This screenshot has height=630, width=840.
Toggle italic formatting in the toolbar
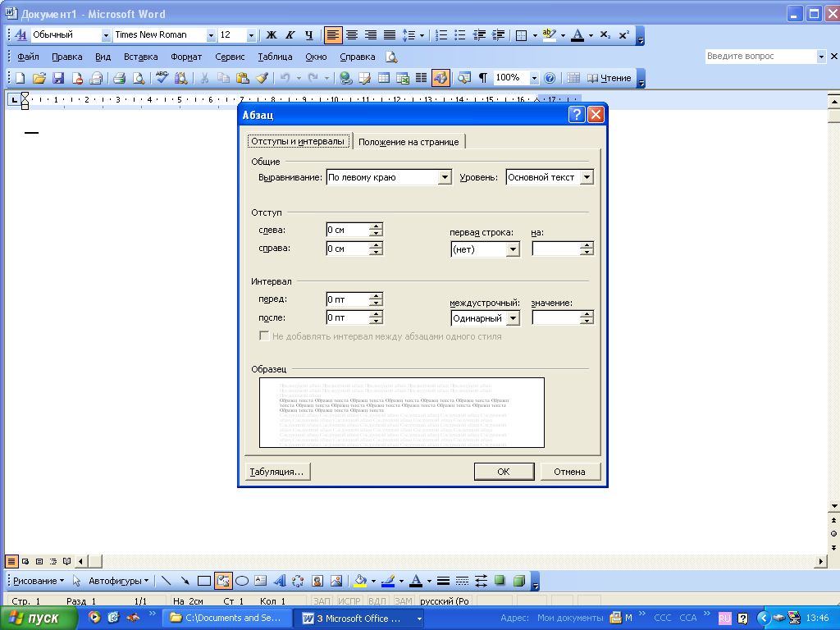(290, 35)
